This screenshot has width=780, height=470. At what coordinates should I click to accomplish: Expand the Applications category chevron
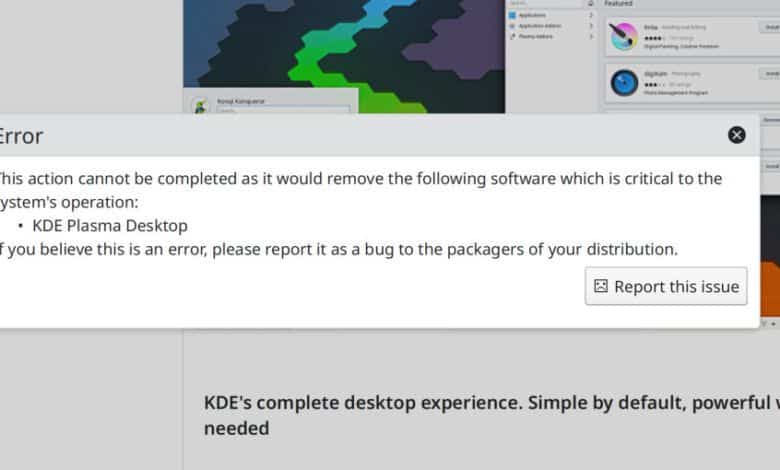click(591, 15)
